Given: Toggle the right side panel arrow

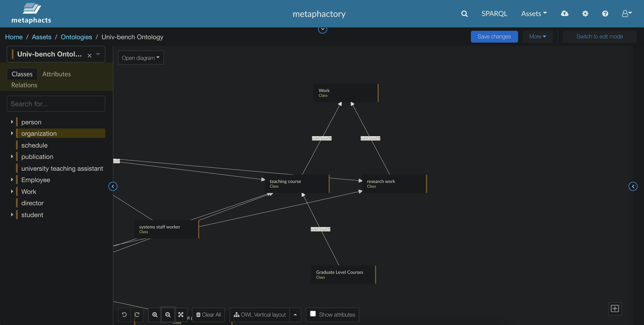Looking at the screenshot, I should (x=633, y=186).
